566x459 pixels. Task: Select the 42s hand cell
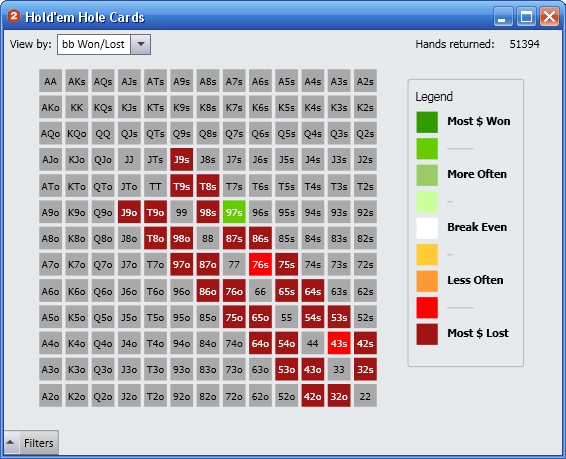[x=365, y=343]
